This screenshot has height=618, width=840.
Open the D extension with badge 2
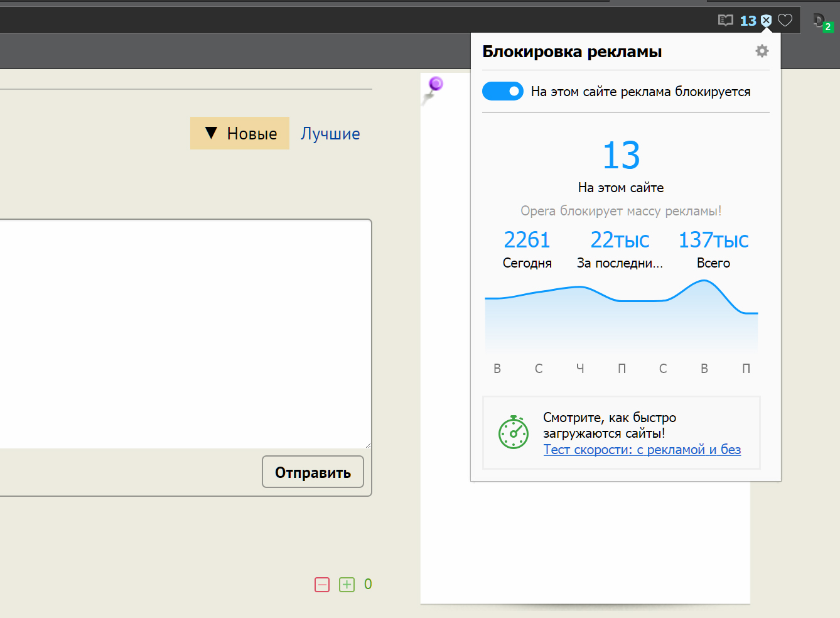821,22
